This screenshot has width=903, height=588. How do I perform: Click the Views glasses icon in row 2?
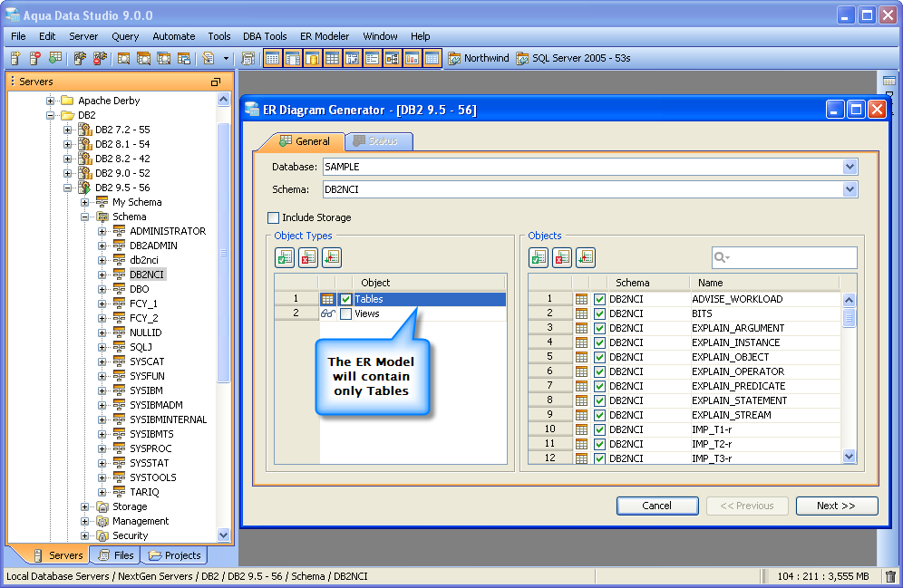click(x=327, y=313)
